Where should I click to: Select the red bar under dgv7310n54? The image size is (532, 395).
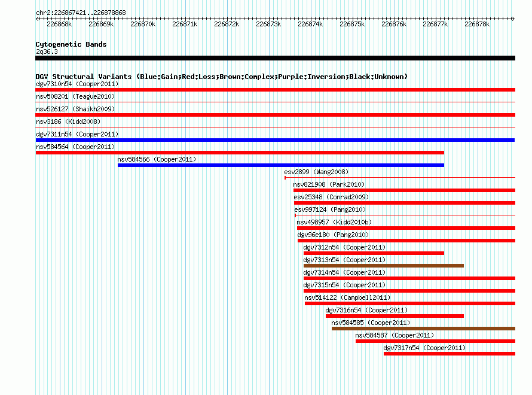tap(275, 90)
